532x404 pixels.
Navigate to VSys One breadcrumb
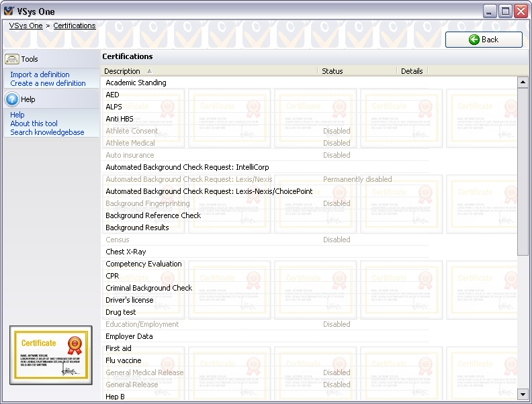click(x=26, y=26)
